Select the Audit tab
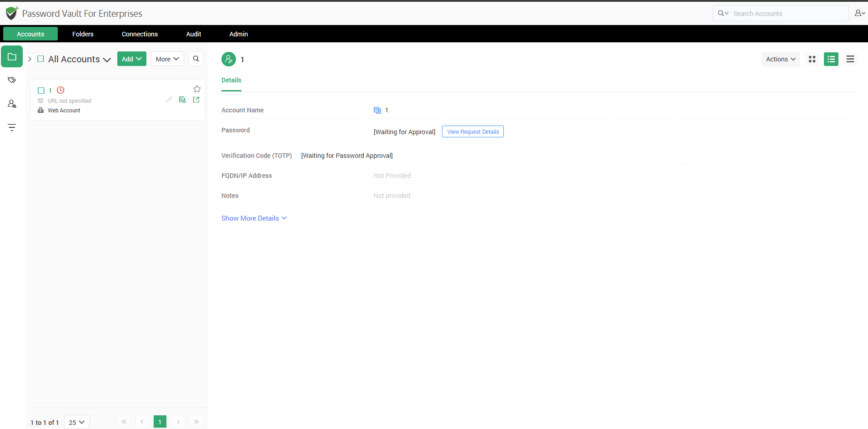This screenshot has width=868, height=429. [193, 34]
